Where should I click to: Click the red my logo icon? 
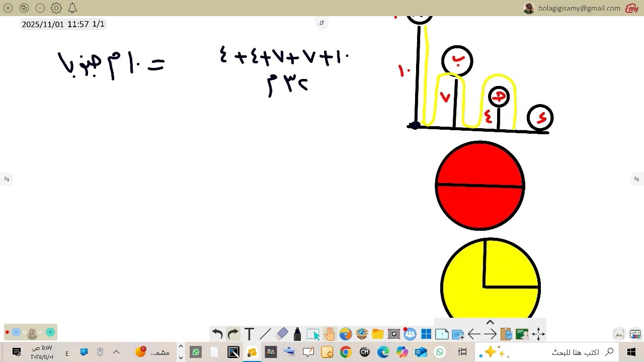632,8
